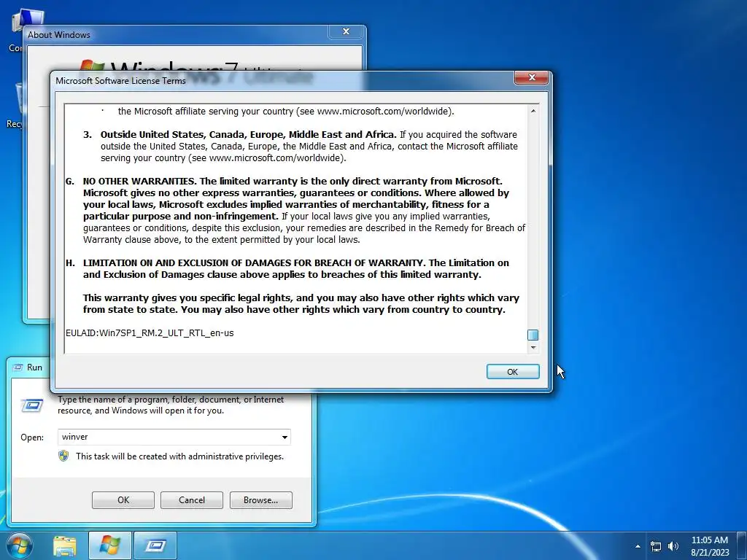The width and height of the screenshot is (747, 560).
Task: Click the 'Outside United States, Canada, Europe' heading
Action: pyautogui.click(x=248, y=134)
